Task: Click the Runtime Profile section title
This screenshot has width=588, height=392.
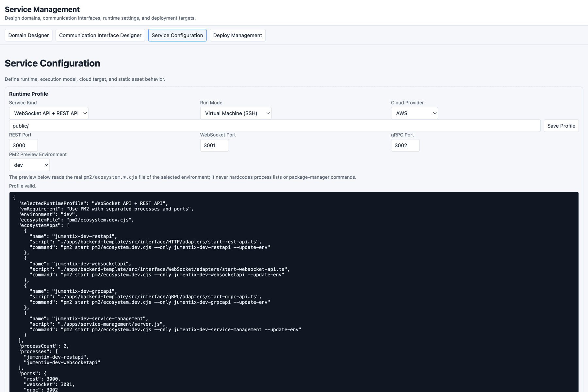Action: (29, 94)
